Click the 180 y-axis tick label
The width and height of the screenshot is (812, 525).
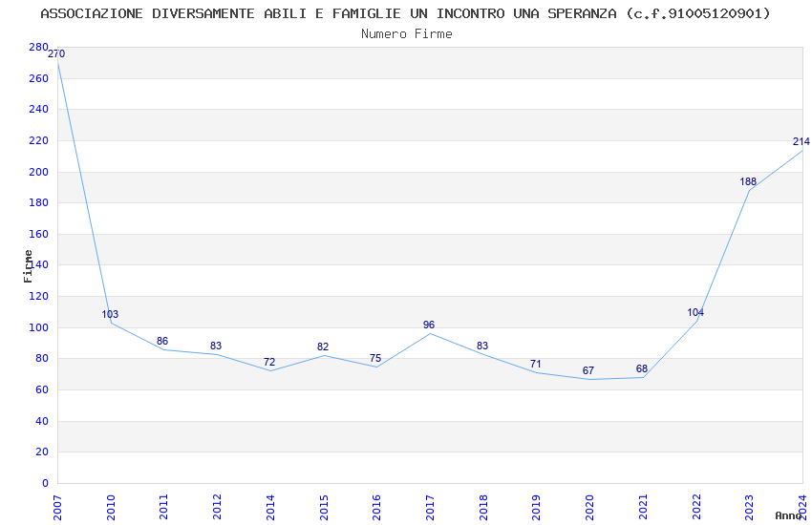[x=38, y=202]
